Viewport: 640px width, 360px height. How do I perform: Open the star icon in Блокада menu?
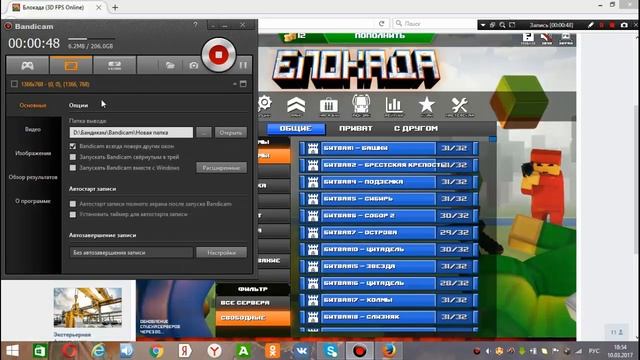coord(427,106)
